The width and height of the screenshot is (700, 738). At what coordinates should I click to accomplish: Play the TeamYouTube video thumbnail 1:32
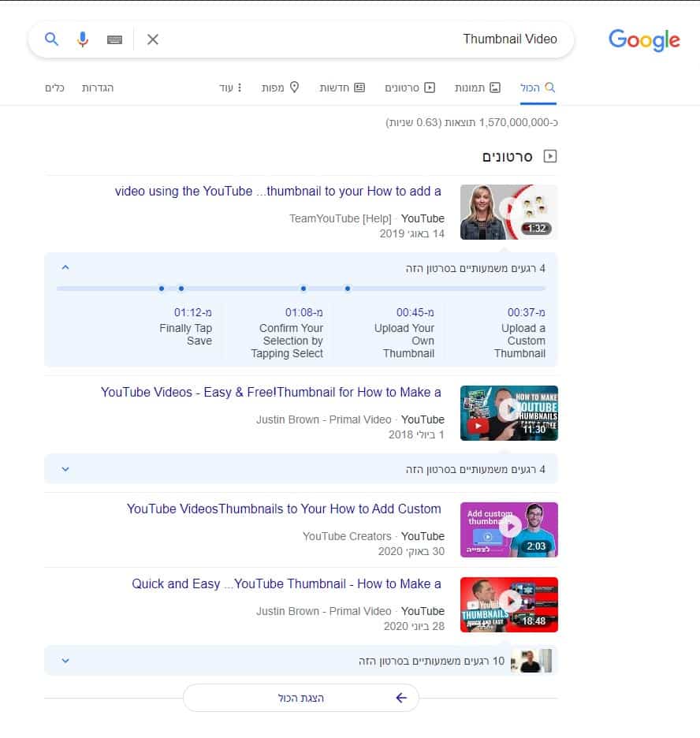click(x=508, y=212)
